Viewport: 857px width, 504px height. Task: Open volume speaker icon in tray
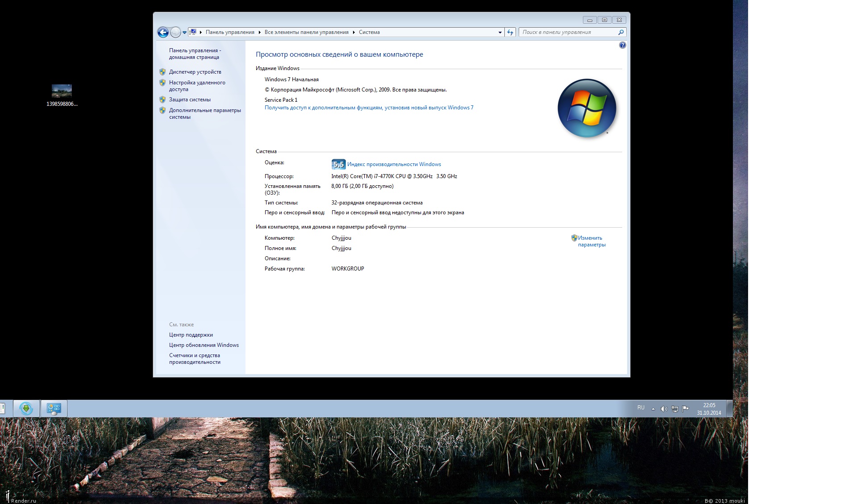coord(664,409)
